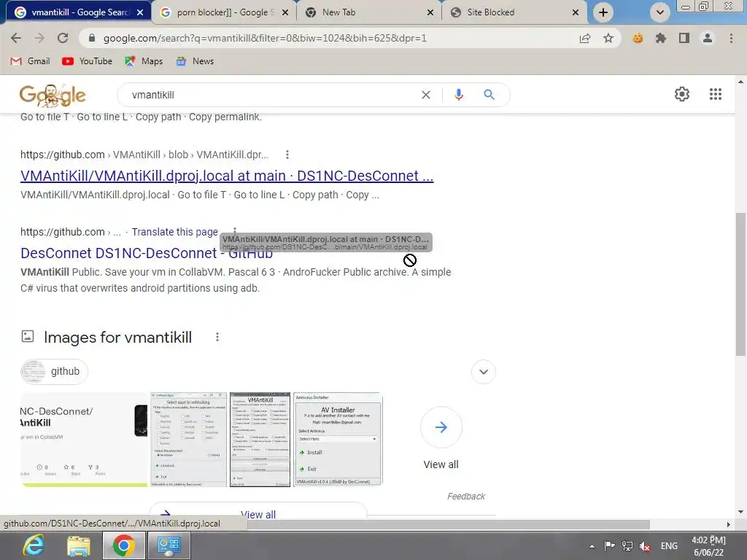Click into the Google search input field

[x=271, y=95]
